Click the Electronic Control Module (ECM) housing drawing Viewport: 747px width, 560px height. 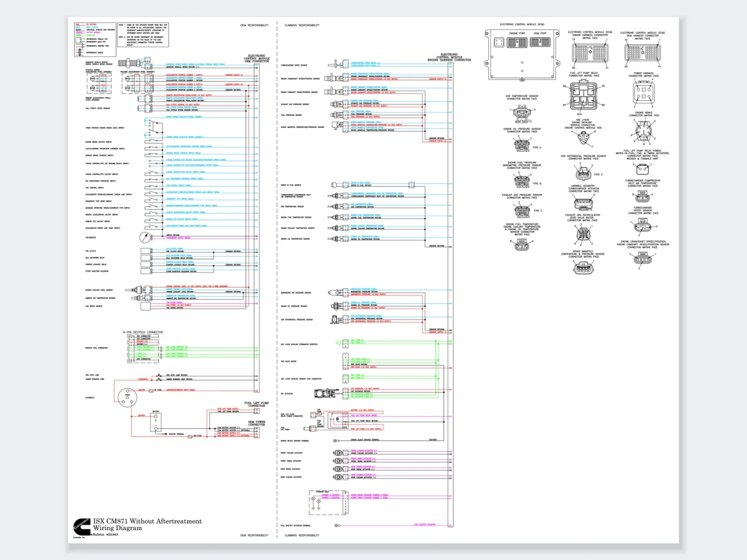click(x=522, y=55)
